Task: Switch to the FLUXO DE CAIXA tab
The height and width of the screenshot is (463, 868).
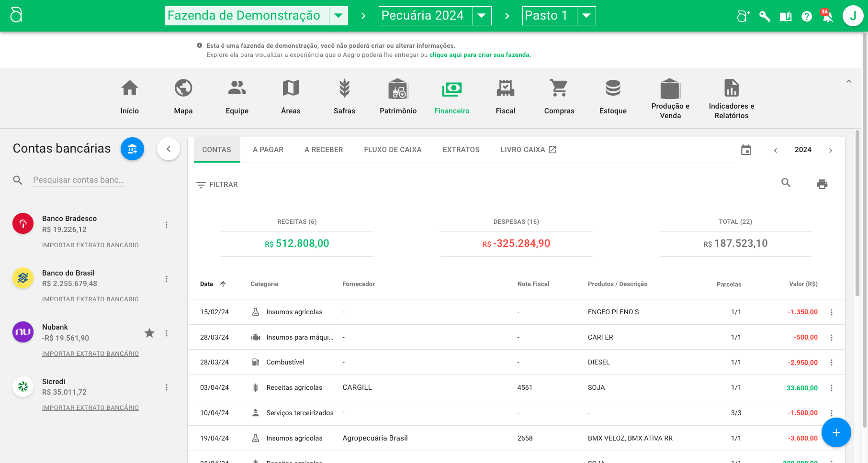Action: 393,150
